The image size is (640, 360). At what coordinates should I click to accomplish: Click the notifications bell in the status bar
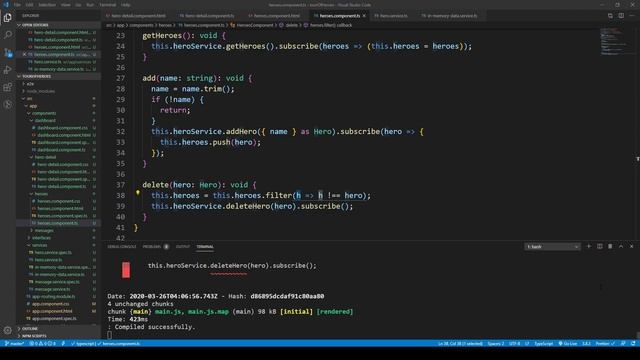633,344
